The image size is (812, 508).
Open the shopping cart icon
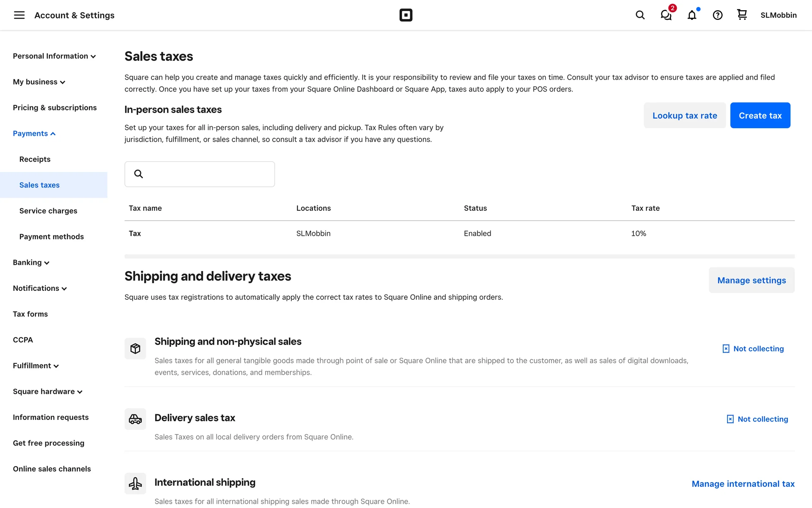click(x=742, y=15)
